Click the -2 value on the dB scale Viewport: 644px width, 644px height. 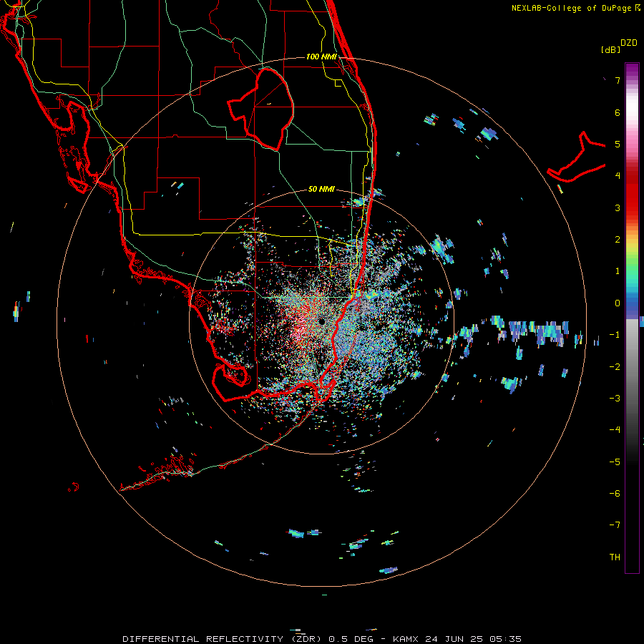[615, 366]
